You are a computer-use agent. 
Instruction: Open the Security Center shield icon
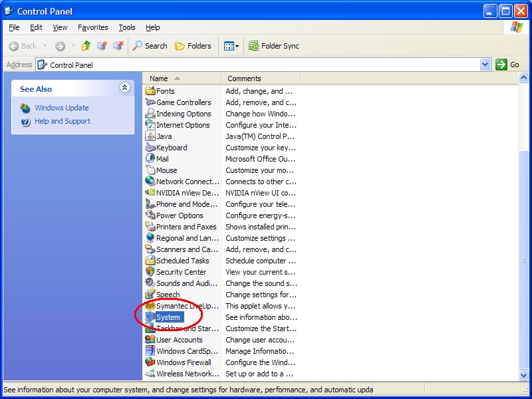click(150, 272)
